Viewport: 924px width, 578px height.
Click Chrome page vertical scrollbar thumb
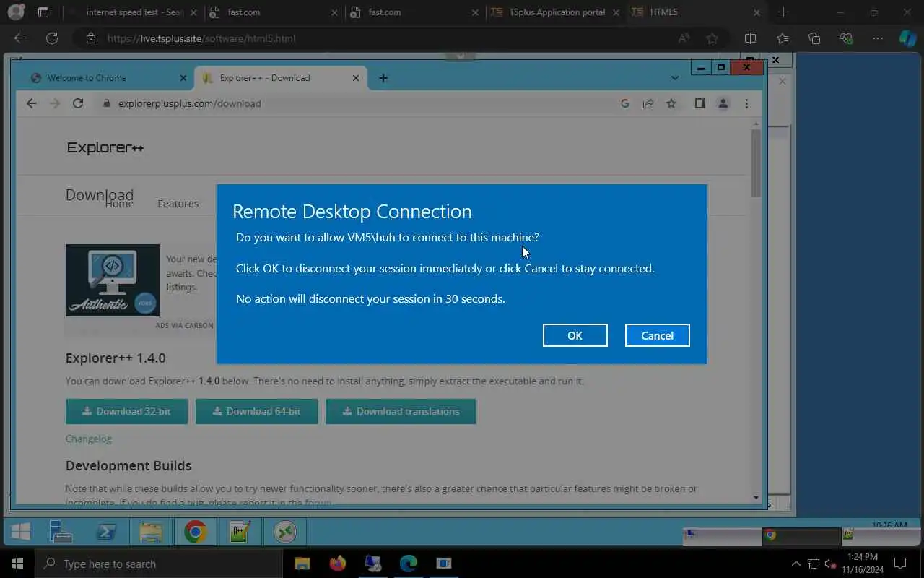tap(756, 163)
